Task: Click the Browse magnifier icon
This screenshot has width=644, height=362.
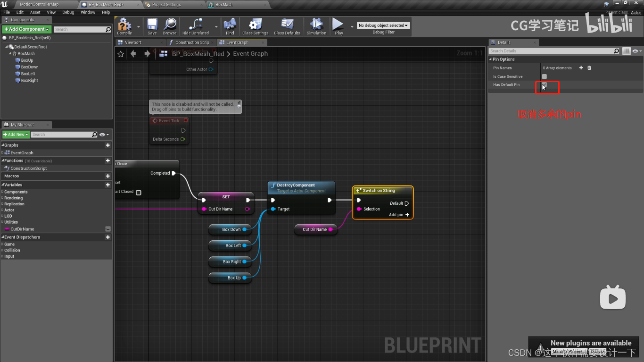Action: click(170, 26)
